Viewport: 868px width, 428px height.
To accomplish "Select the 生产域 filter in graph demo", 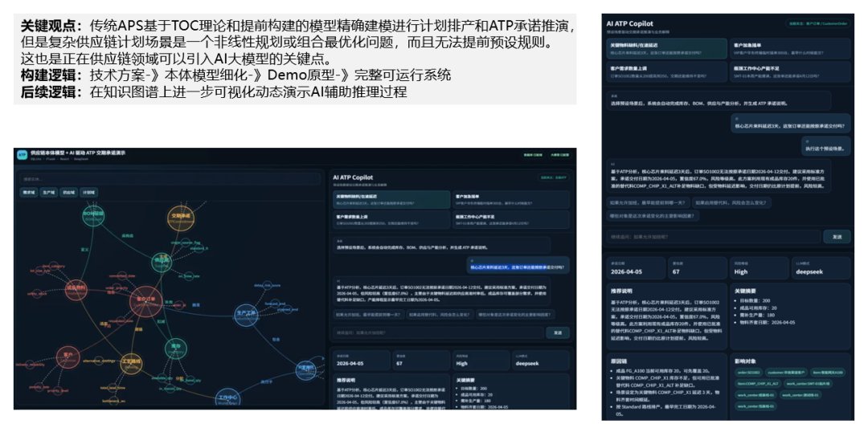I will click(49, 193).
